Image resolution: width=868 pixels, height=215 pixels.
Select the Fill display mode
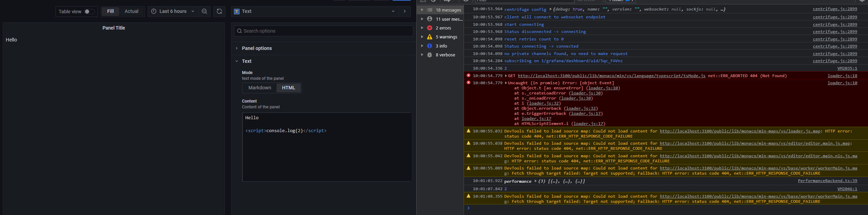[x=110, y=11]
